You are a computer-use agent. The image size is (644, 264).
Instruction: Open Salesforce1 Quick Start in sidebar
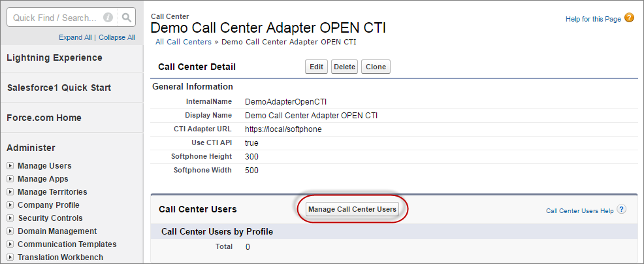click(x=59, y=88)
